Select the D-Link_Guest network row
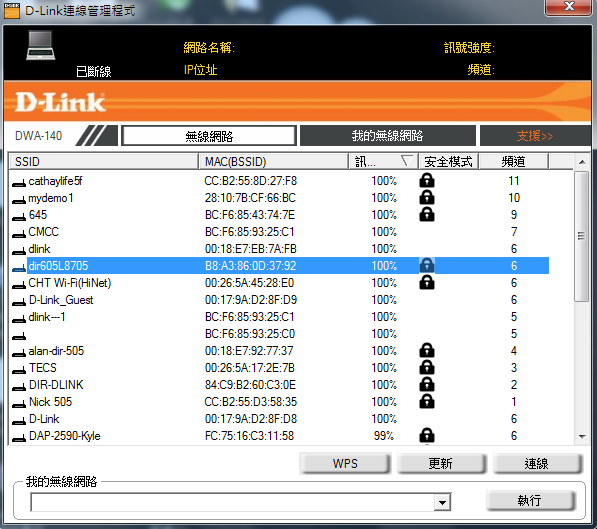Viewport: 597px width, 529px height. [280, 300]
